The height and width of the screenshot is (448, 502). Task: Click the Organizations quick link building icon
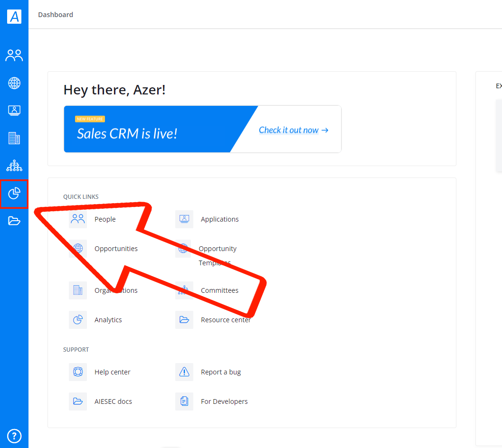coord(78,290)
